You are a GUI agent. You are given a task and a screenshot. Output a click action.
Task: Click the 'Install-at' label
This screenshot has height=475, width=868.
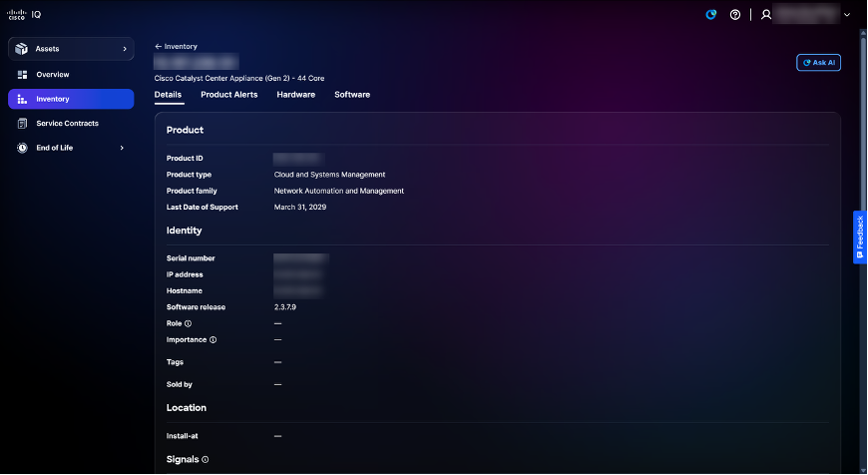coord(183,436)
